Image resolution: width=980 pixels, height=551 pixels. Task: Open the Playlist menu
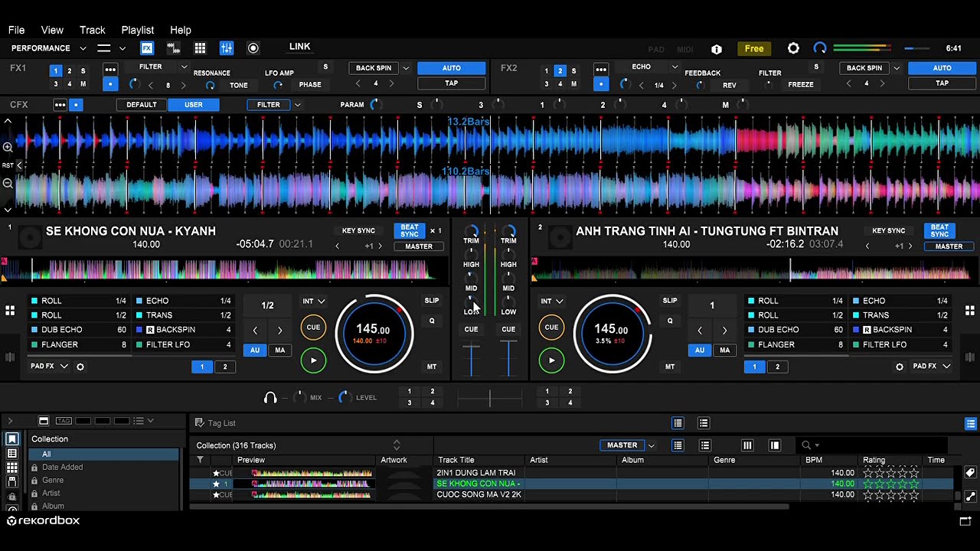[138, 30]
